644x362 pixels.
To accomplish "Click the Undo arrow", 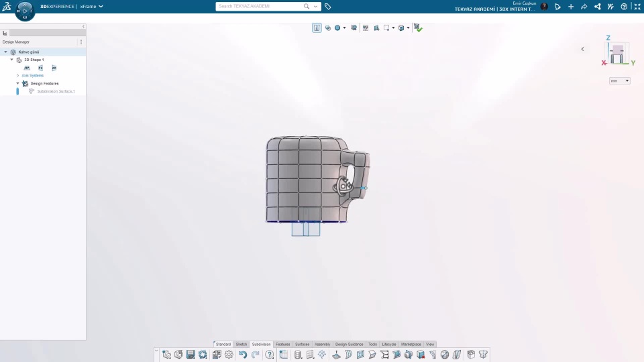I will point(243,354).
